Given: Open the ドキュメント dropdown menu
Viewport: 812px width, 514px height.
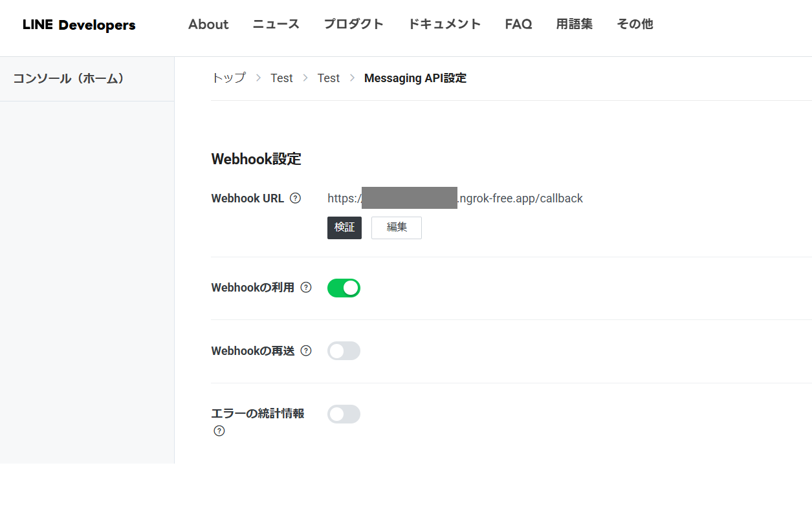Looking at the screenshot, I should click(444, 24).
